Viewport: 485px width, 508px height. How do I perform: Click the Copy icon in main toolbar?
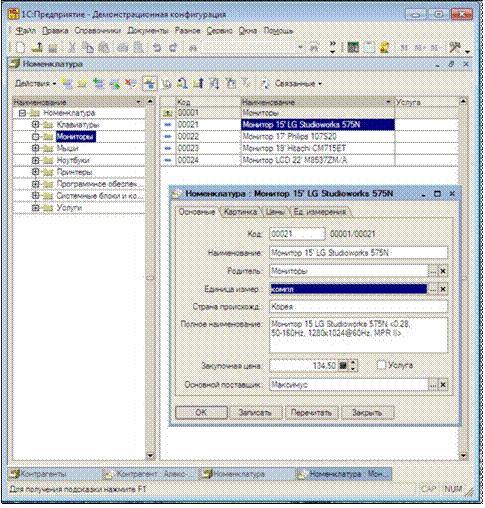(87, 48)
